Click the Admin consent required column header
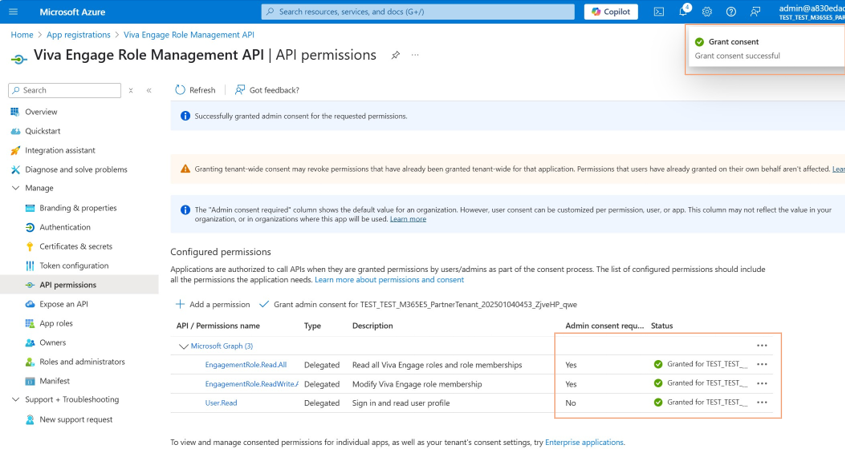Image resolution: width=845 pixels, height=453 pixels. pyautogui.click(x=604, y=326)
